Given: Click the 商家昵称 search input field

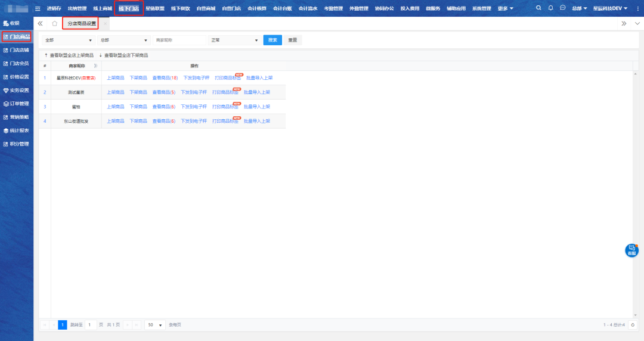Looking at the screenshot, I should click(179, 40).
